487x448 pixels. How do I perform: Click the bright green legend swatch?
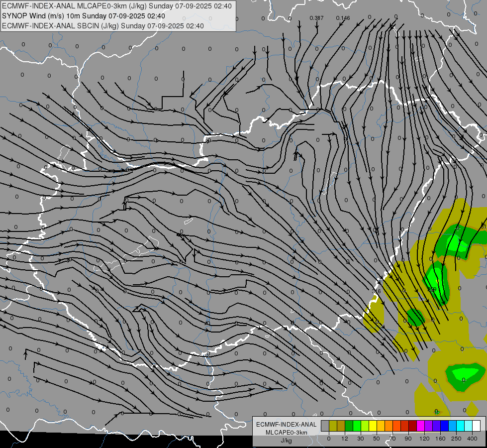[x=357, y=426]
